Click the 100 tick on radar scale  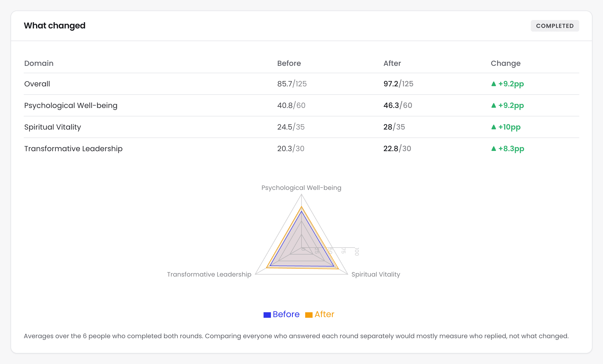click(357, 252)
